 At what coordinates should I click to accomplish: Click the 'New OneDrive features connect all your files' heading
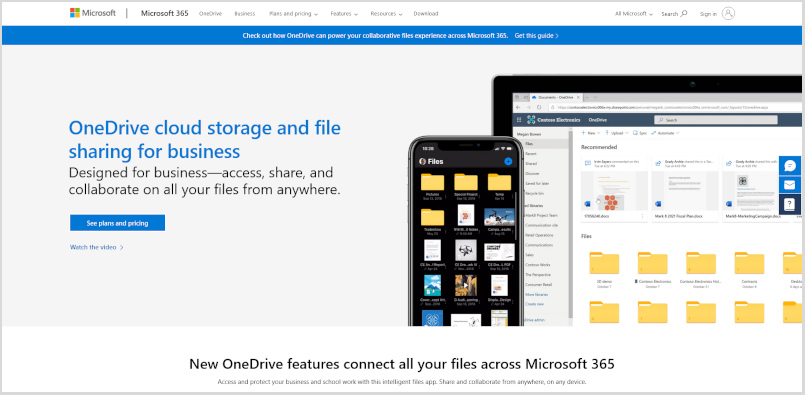point(402,364)
